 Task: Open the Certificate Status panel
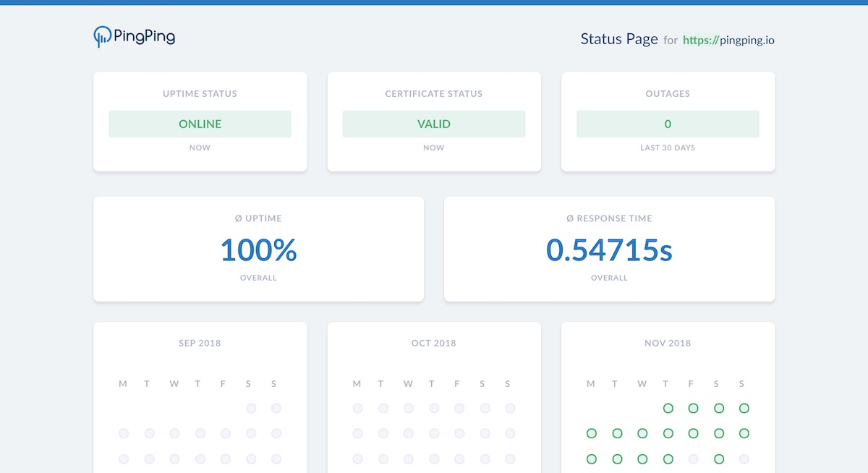click(434, 122)
